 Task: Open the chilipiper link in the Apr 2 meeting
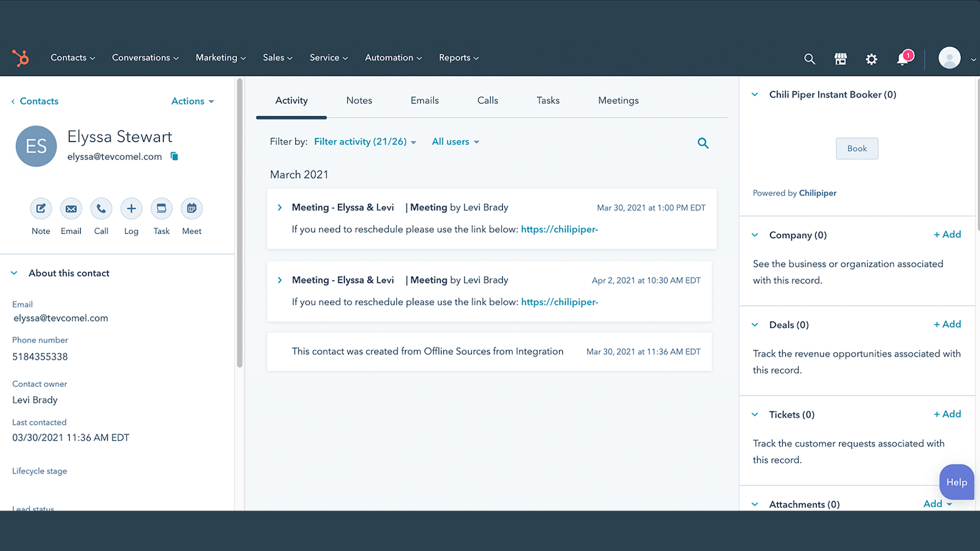pyautogui.click(x=559, y=302)
